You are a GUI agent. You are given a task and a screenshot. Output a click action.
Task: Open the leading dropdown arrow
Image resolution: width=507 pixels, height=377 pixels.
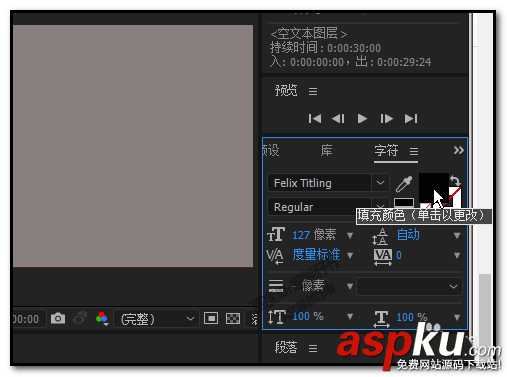coord(457,236)
